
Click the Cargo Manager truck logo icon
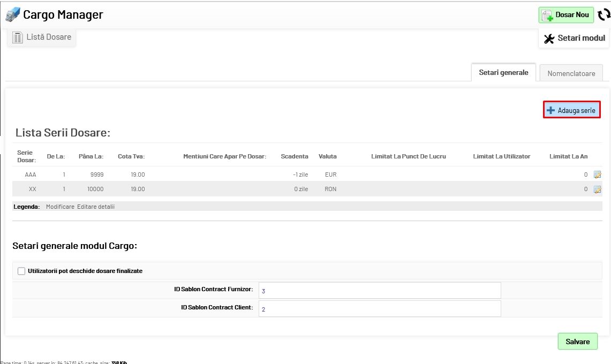point(13,14)
